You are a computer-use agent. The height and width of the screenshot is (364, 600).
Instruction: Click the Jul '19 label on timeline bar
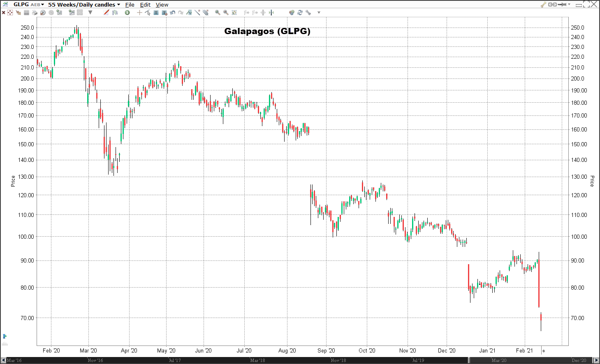(418, 360)
